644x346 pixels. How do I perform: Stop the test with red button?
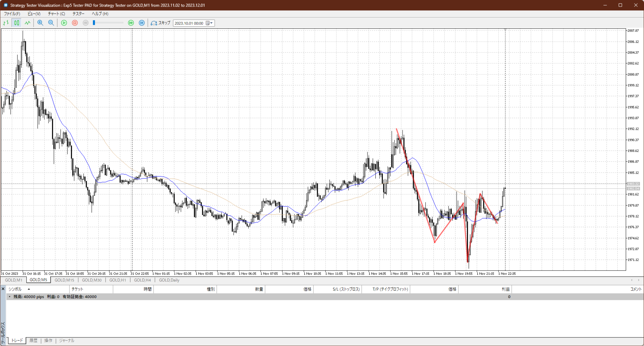75,23
